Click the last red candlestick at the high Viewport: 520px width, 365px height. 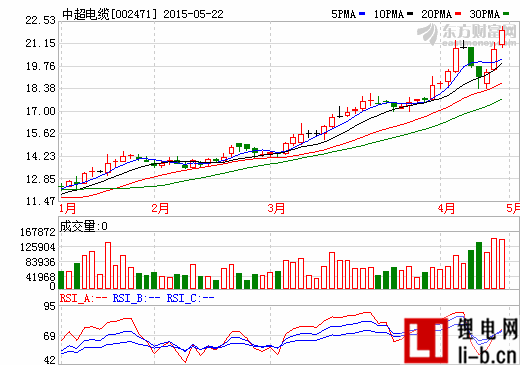(x=502, y=37)
